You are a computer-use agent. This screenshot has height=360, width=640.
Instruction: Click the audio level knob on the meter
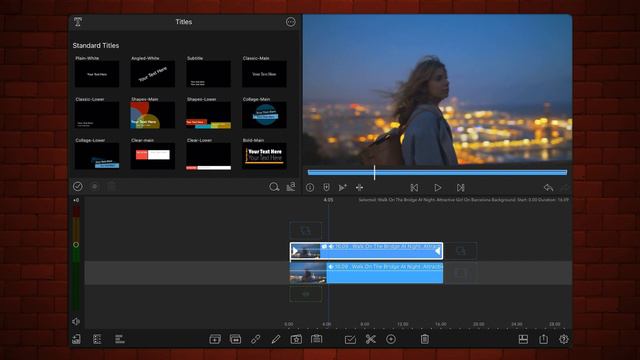pyautogui.click(x=76, y=245)
